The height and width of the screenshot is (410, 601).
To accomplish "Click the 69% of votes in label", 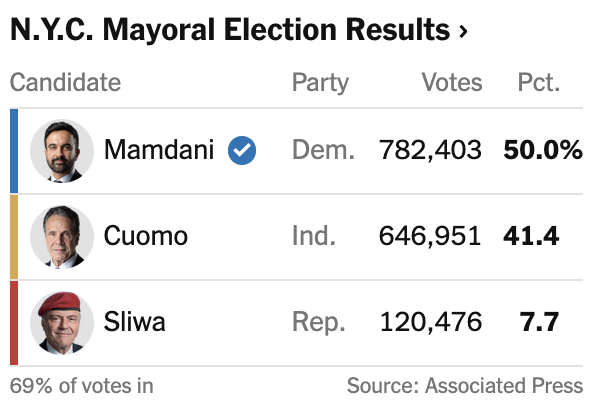I will (x=82, y=385).
